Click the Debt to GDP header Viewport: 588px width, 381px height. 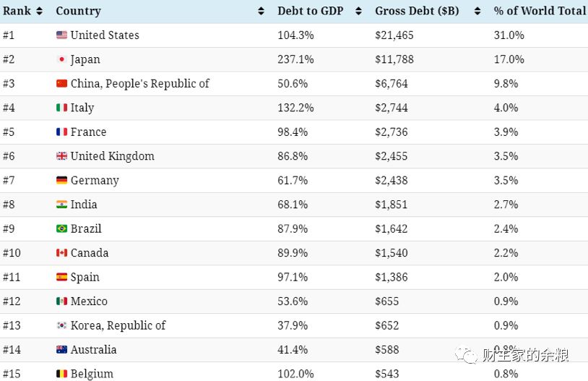pyautogui.click(x=310, y=11)
